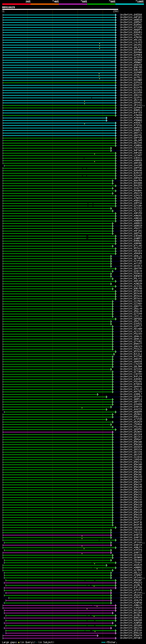Select label UniRef100_A5BWA8
The image size is (146, 644).
pyautogui.click(x=131, y=120)
